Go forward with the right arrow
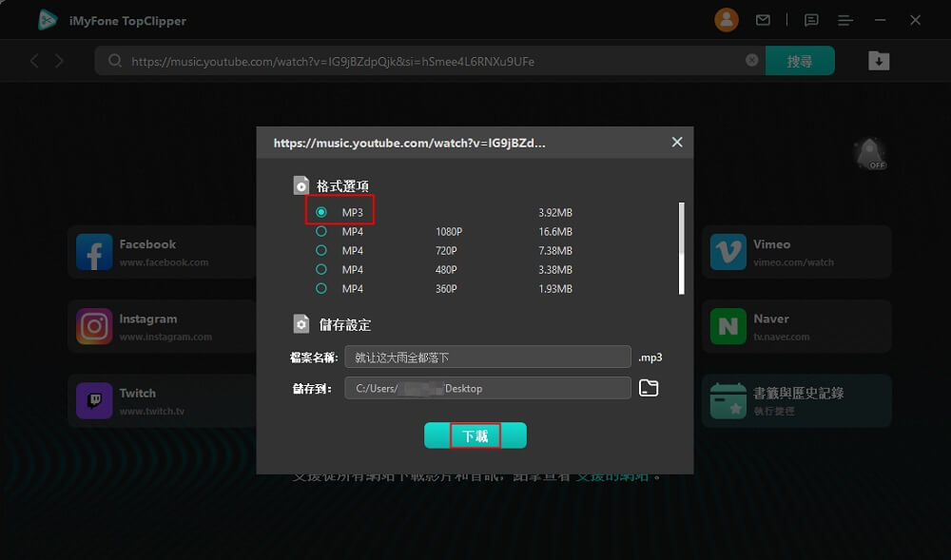This screenshot has height=560, width=951. pyautogui.click(x=59, y=61)
